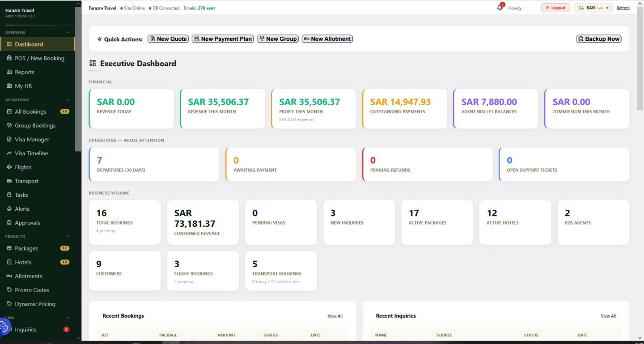Image resolution: width=644 pixels, height=344 pixels.
Task: Click the 16 badge on All Bookings
Action: tap(64, 112)
